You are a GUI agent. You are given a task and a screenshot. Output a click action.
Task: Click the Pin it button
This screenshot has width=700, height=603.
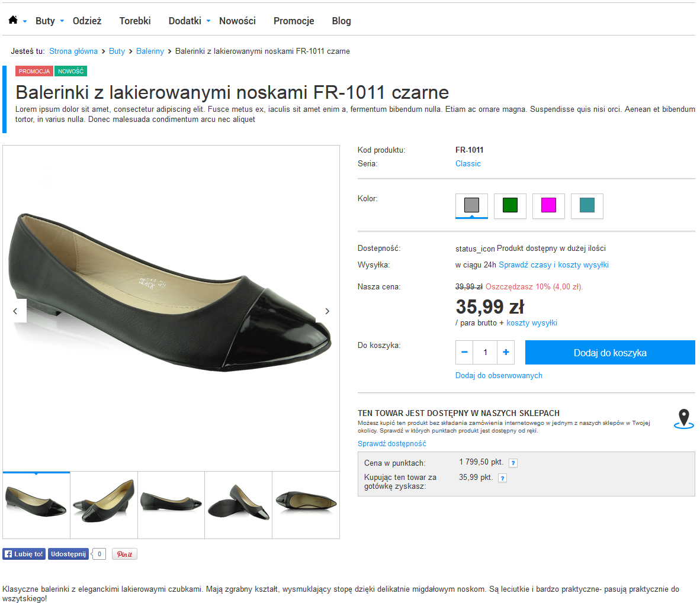tap(124, 554)
